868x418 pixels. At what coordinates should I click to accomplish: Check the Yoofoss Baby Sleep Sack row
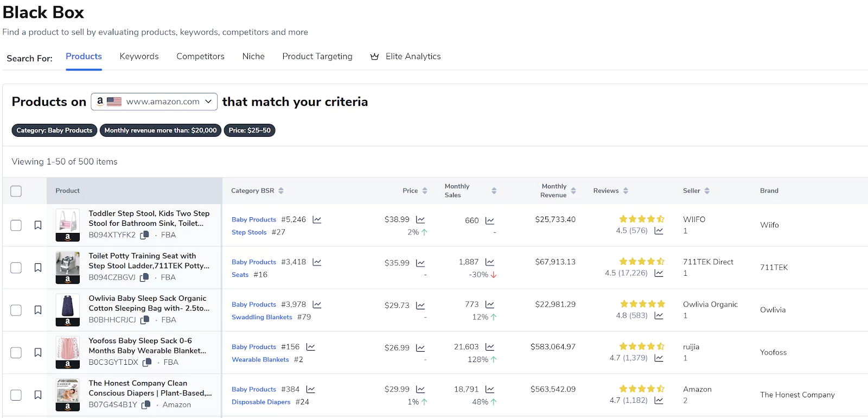pos(16,352)
